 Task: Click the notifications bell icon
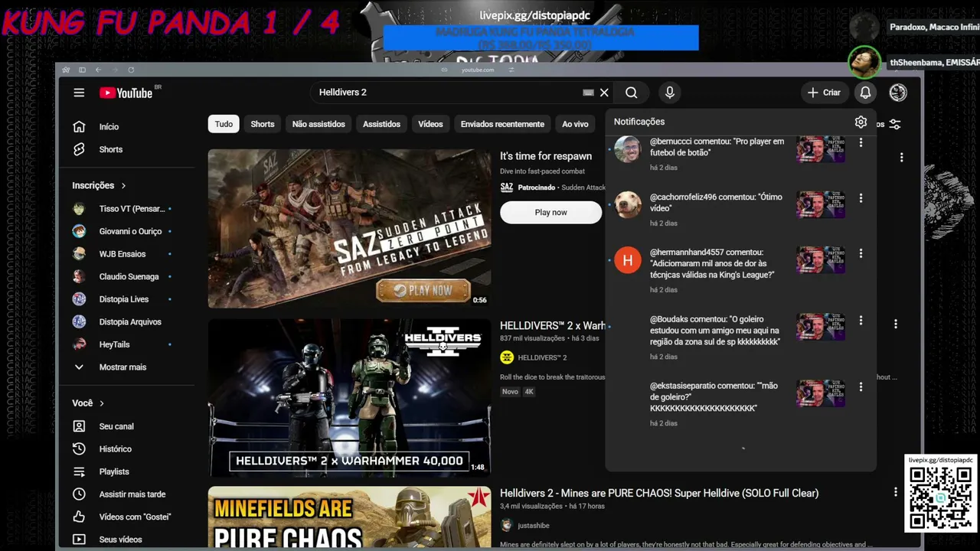coord(865,93)
